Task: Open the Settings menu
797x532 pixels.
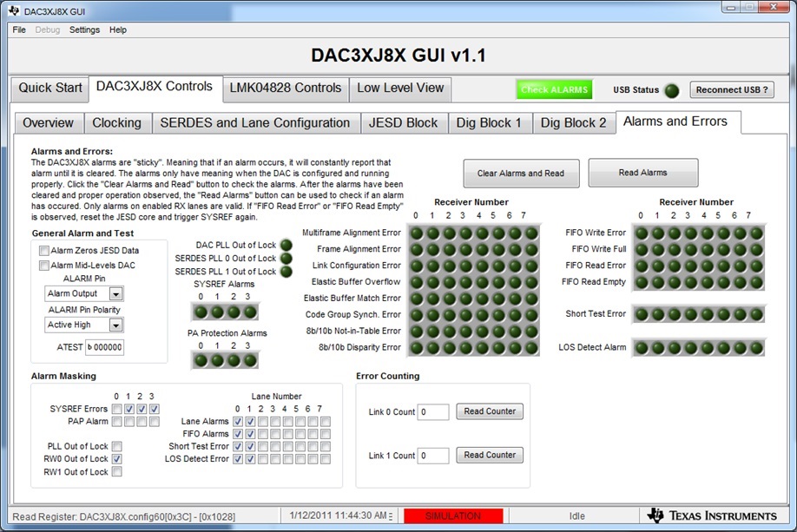Action: 84,30
